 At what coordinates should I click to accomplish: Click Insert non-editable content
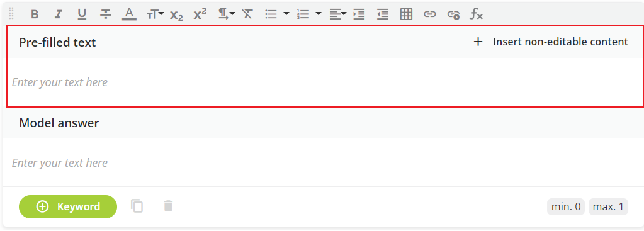tap(560, 42)
